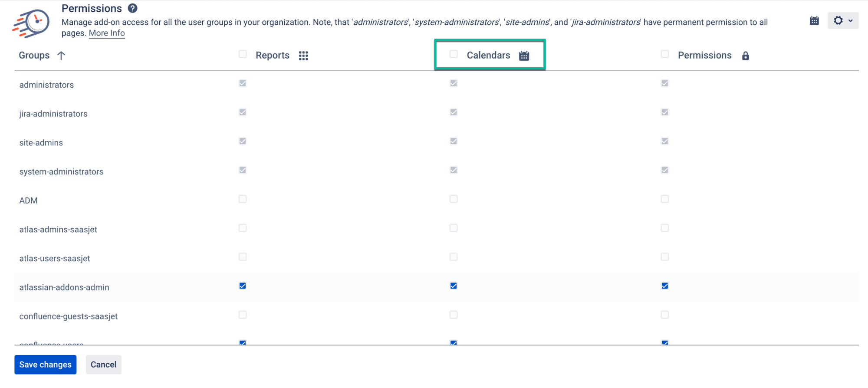Enable Permissions for confluence-guests-saasjet
868x388 pixels.
point(664,315)
